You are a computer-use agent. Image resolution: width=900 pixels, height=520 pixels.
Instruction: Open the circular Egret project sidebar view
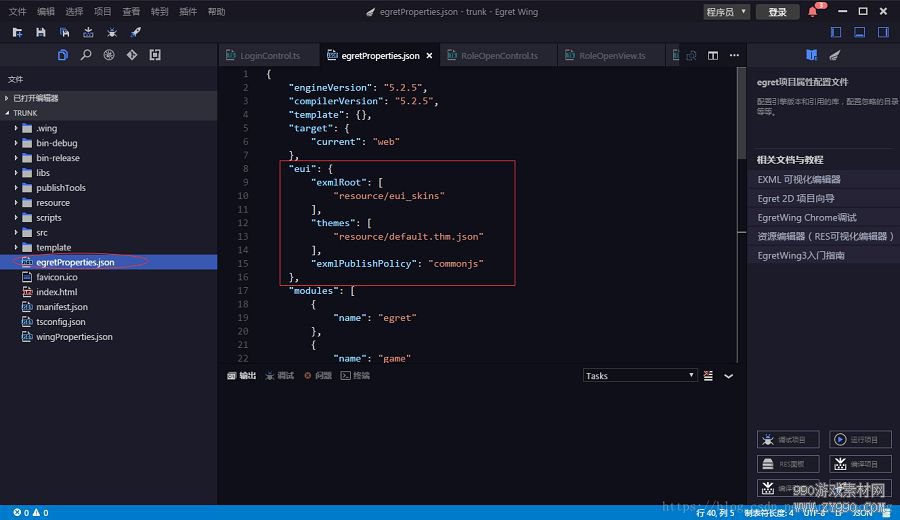point(108,55)
